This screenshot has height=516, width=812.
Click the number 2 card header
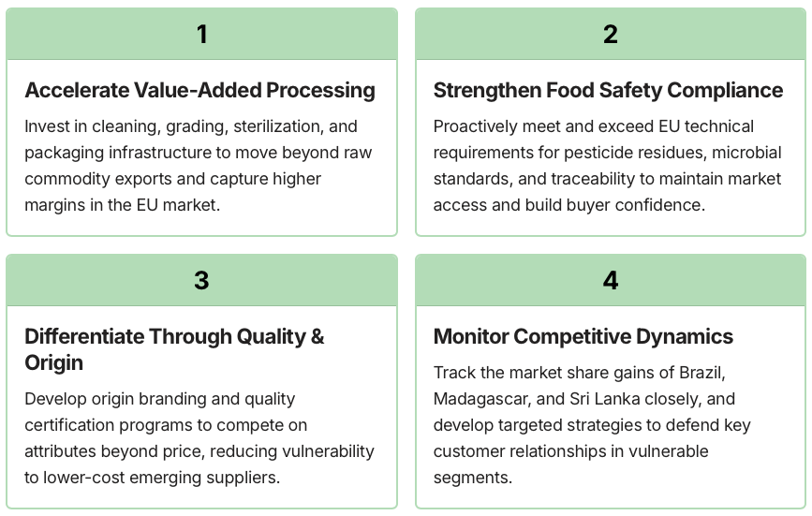[611, 34]
